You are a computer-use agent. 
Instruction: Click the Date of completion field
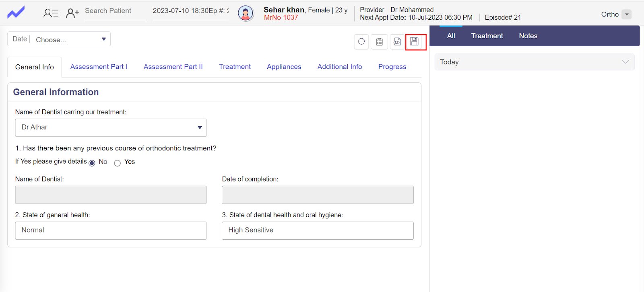point(318,195)
